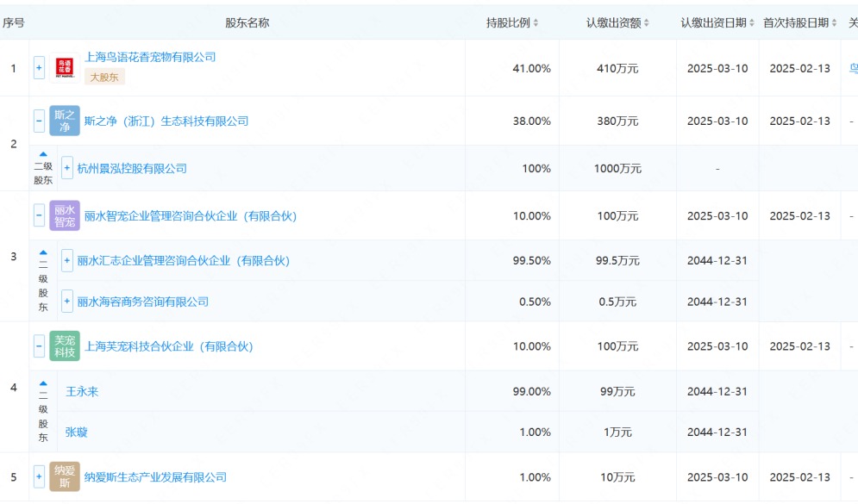
Task: Click the 99.50% shareholding cell
Action: click(531, 261)
